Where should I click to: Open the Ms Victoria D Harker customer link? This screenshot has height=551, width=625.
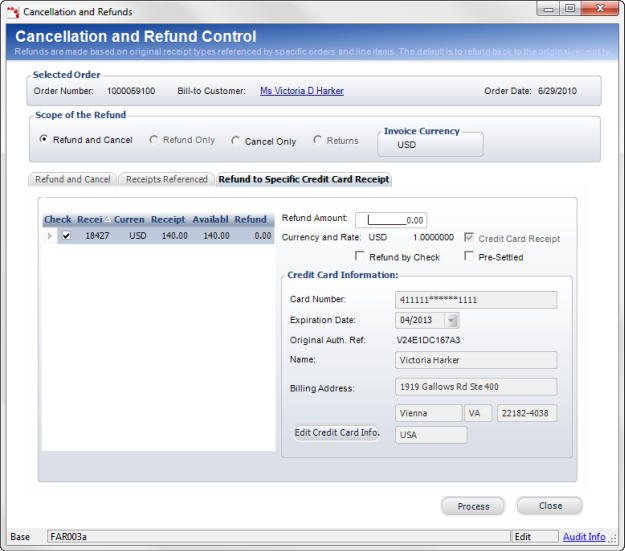tap(301, 91)
